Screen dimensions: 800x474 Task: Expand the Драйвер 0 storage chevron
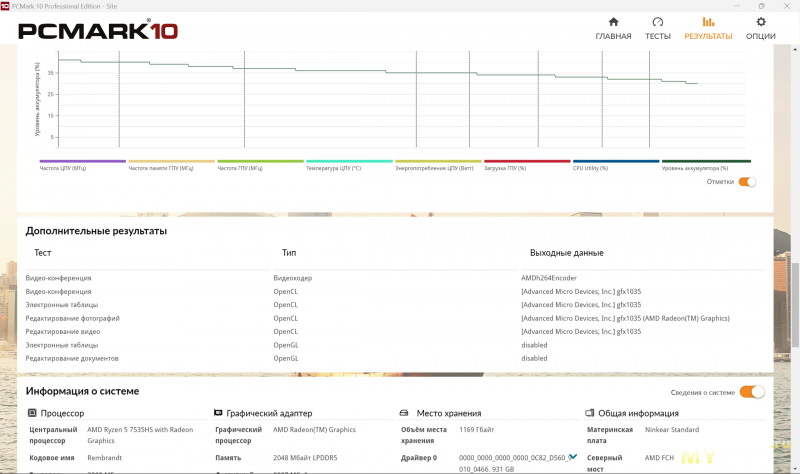pyautogui.click(x=573, y=457)
